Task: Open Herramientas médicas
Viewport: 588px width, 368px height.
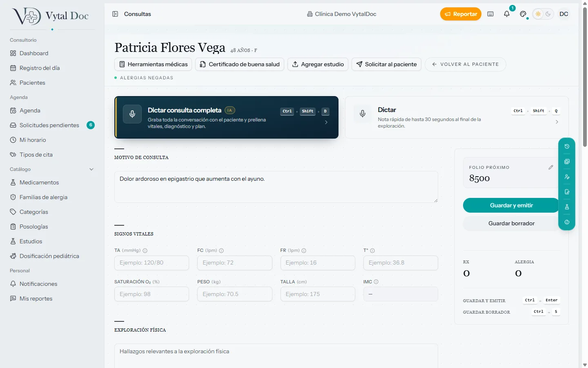Action: (153, 64)
